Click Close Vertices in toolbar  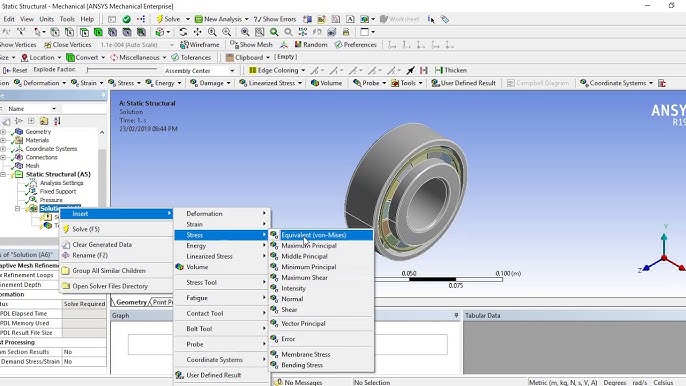click(68, 45)
